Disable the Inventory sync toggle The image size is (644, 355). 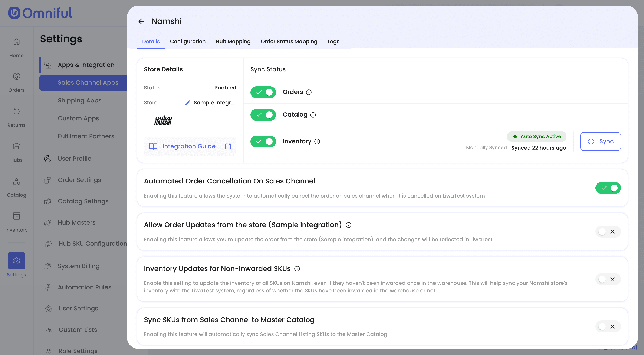[x=263, y=142]
